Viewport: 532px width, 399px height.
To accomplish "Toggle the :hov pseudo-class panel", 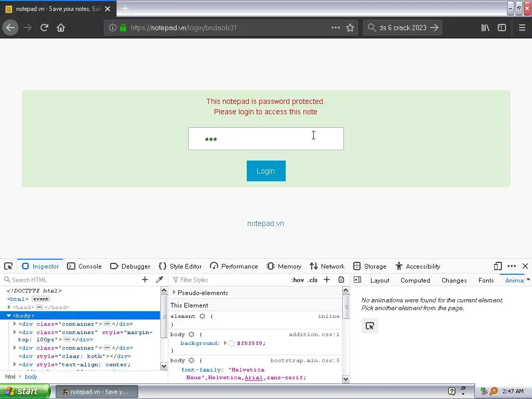I will point(298,280).
